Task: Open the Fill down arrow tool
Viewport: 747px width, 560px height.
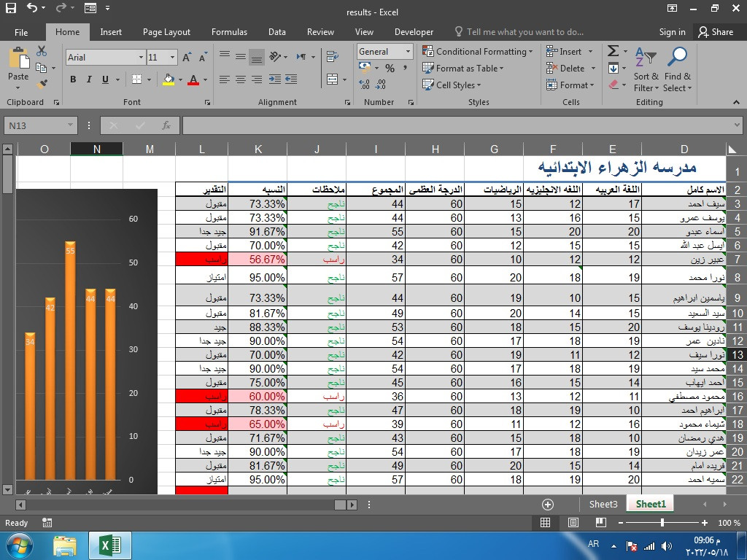Action: [614, 68]
